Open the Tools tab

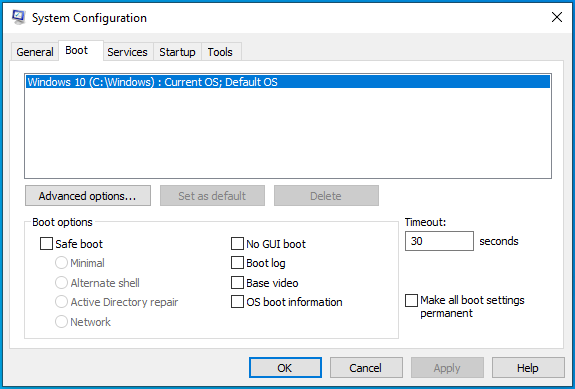220,52
